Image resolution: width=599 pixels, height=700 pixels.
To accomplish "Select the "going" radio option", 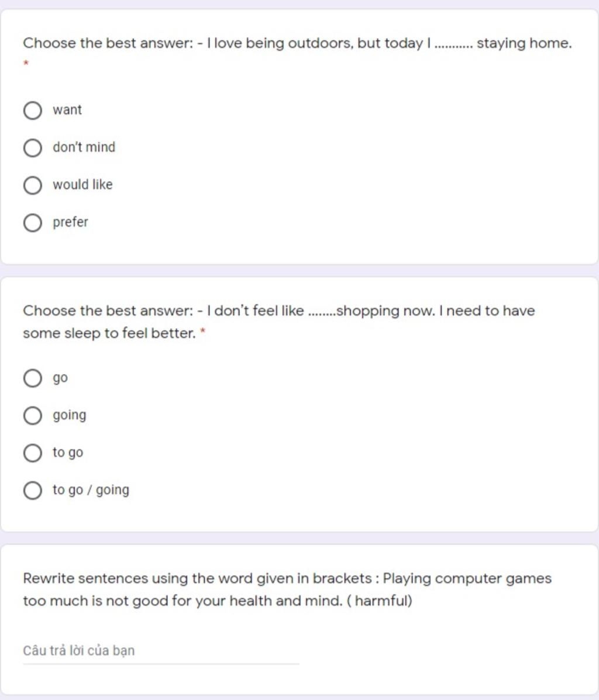I will (33, 415).
